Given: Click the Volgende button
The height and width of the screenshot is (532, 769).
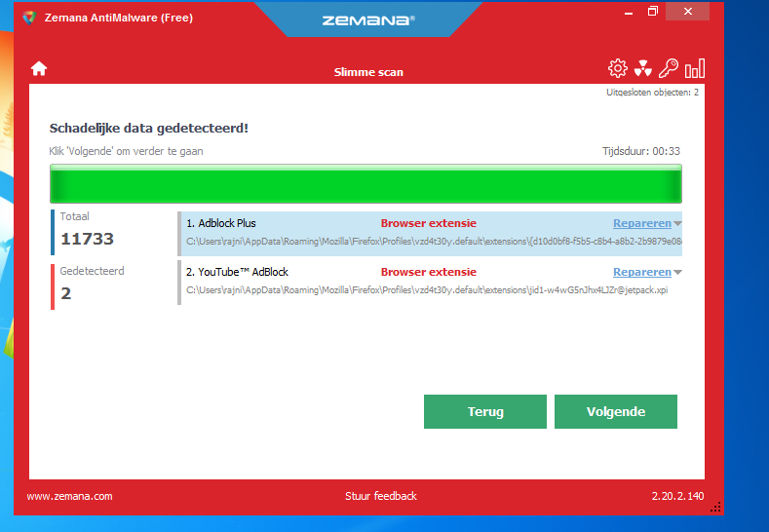Looking at the screenshot, I should 616,412.
